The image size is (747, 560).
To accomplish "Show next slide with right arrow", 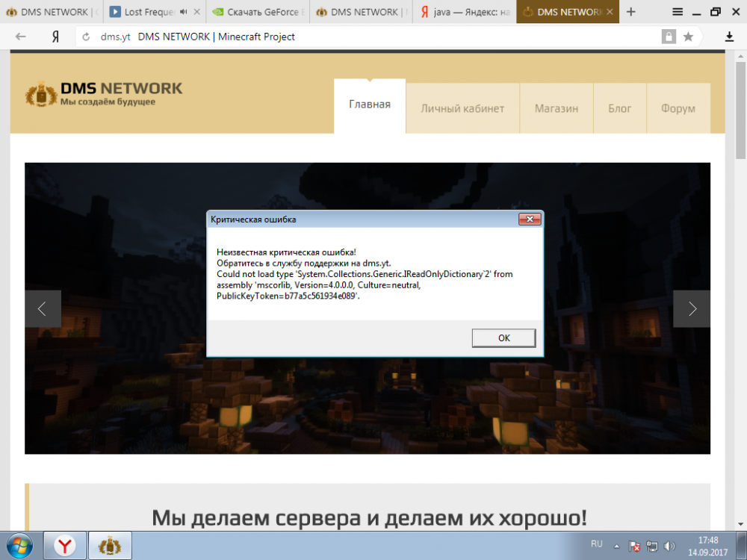I will click(692, 308).
